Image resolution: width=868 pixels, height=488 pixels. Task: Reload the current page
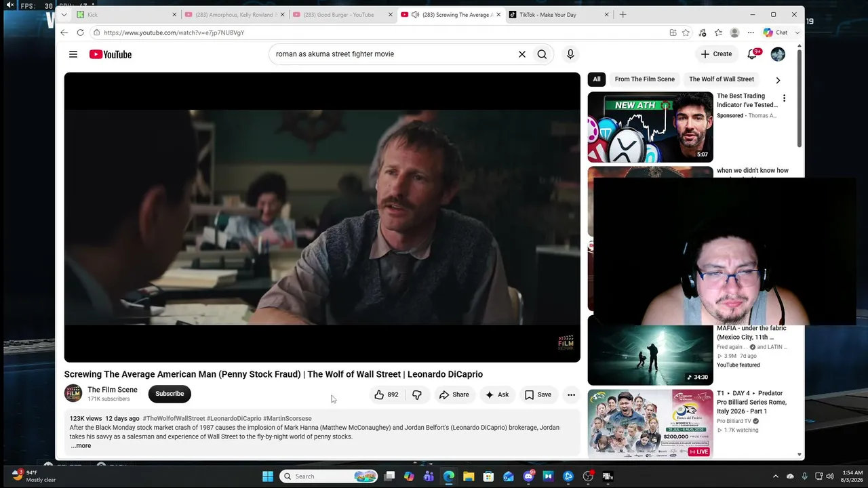[80, 33]
